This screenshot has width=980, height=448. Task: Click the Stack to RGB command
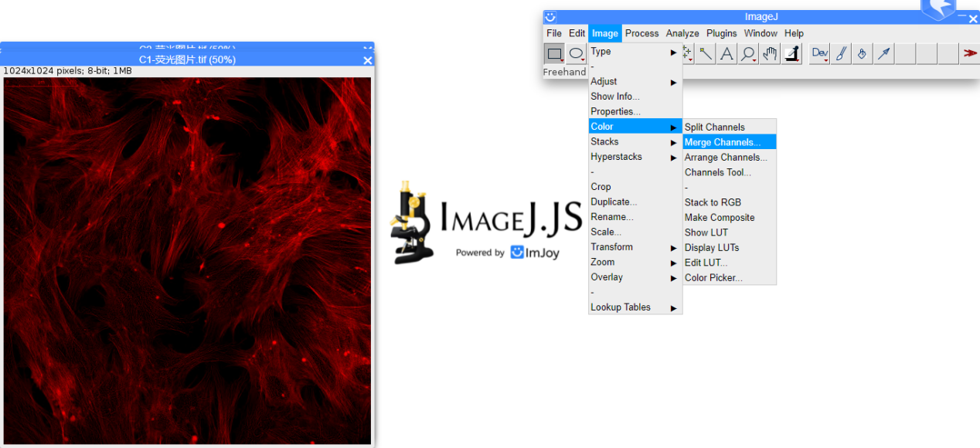[713, 202]
